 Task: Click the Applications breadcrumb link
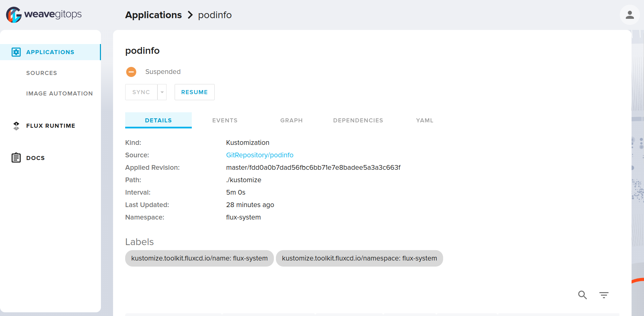[153, 15]
